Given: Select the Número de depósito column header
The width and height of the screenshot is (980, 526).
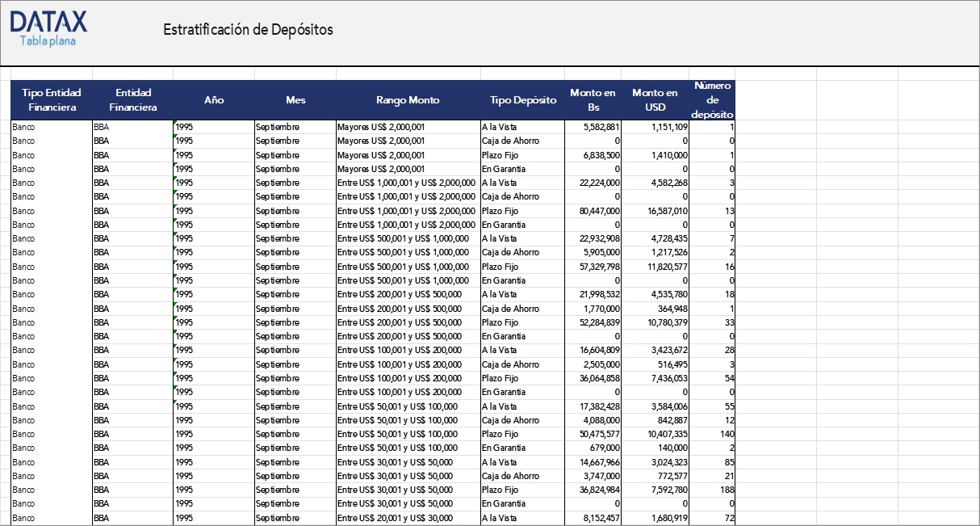Looking at the screenshot, I should point(712,99).
